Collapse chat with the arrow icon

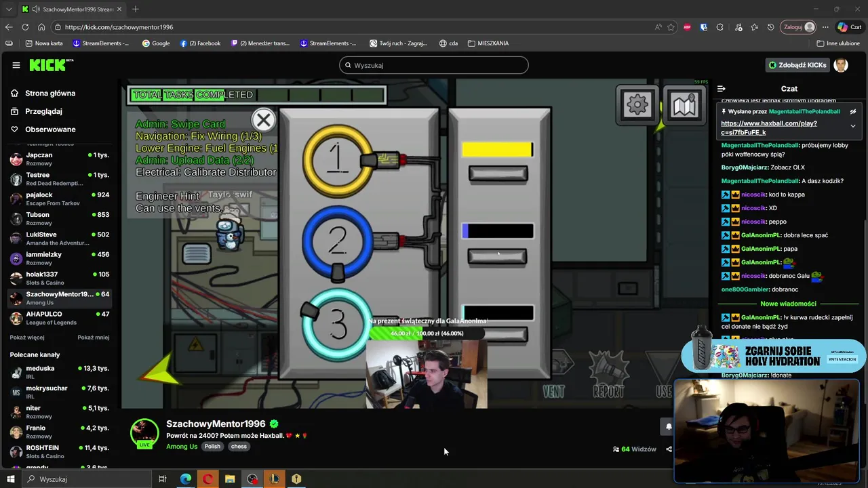click(x=721, y=89)
